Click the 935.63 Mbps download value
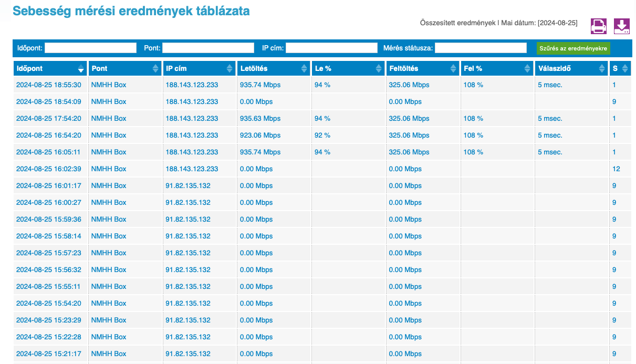Image resolution: width=636 pixels, height=364 pixels. click(x=260, y=119)
